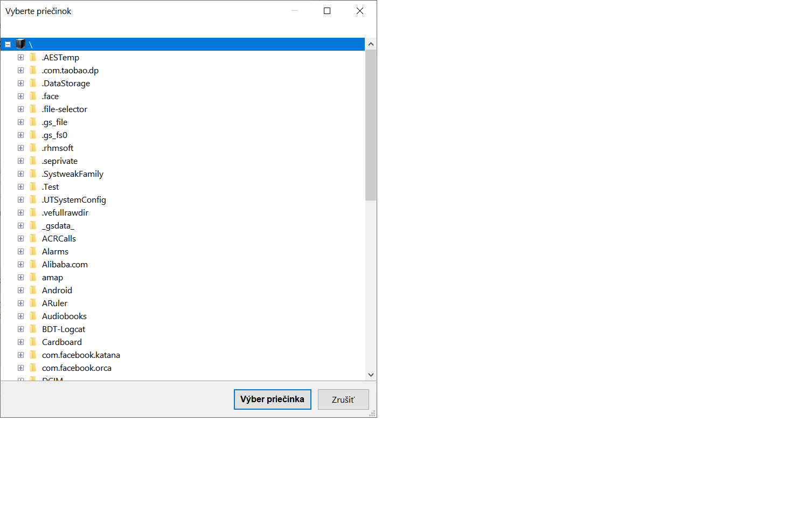Click folder icon beside .rhmsoft
This screenshot has width=812, height=517.
[33, 148]
